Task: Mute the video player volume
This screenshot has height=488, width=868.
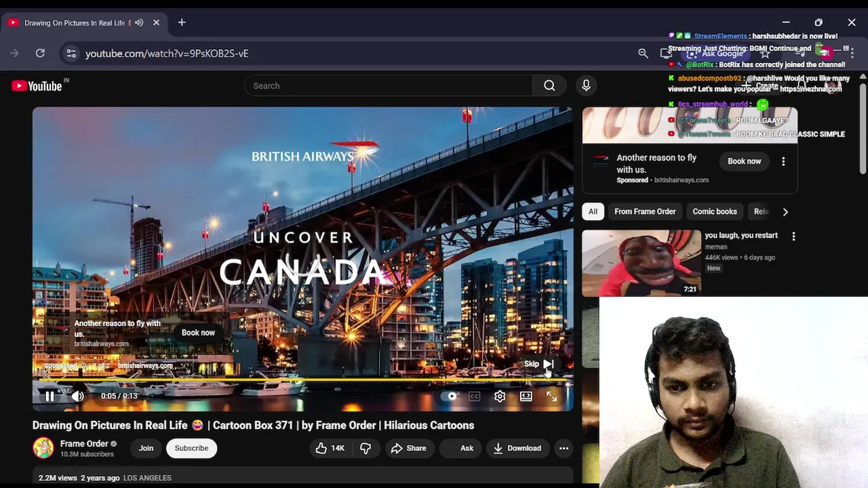Action: pyautogui.click(x=77, y=396)
